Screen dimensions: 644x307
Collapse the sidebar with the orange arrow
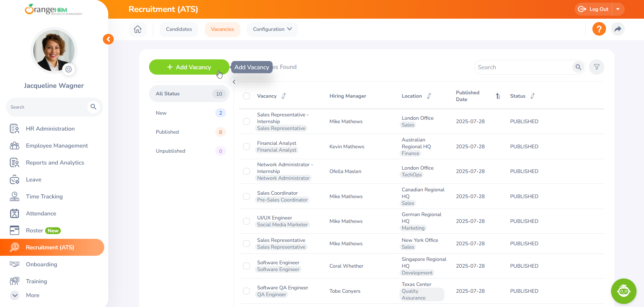click(x=108, y=39)
